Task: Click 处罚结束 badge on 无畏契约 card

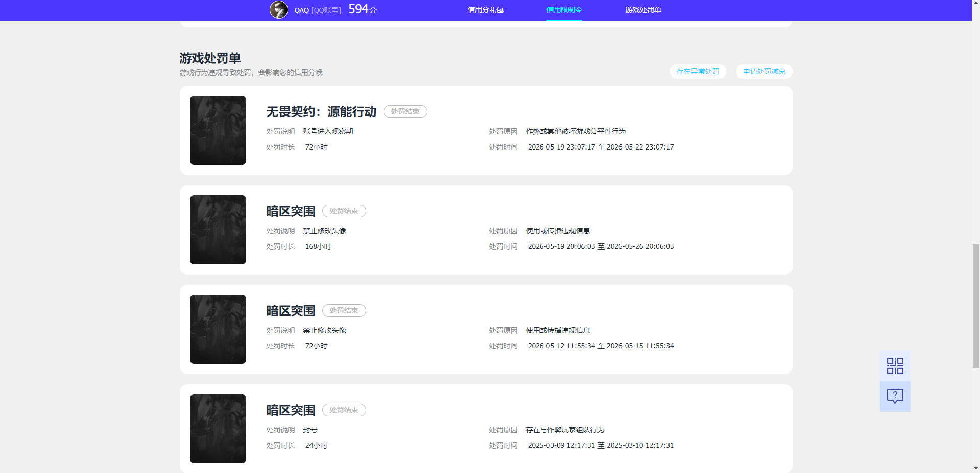Action: tap(405, 111)
